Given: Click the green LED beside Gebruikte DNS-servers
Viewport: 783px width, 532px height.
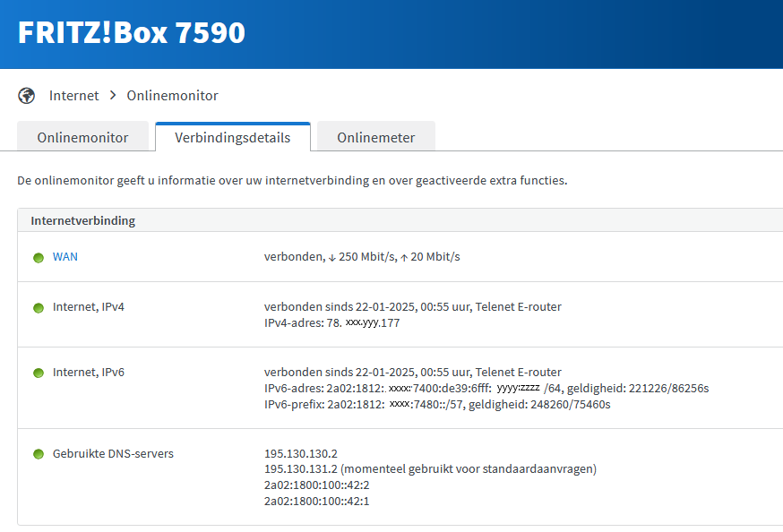Looking at the screenshot, I should pyautogui.click(x=39, y=455).
